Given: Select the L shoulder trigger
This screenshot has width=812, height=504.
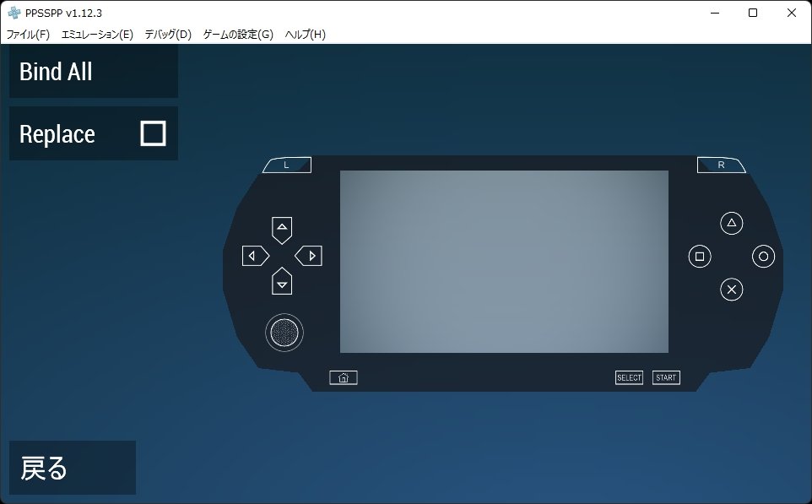Looking at the screenshot, I should tap(287, 165).
